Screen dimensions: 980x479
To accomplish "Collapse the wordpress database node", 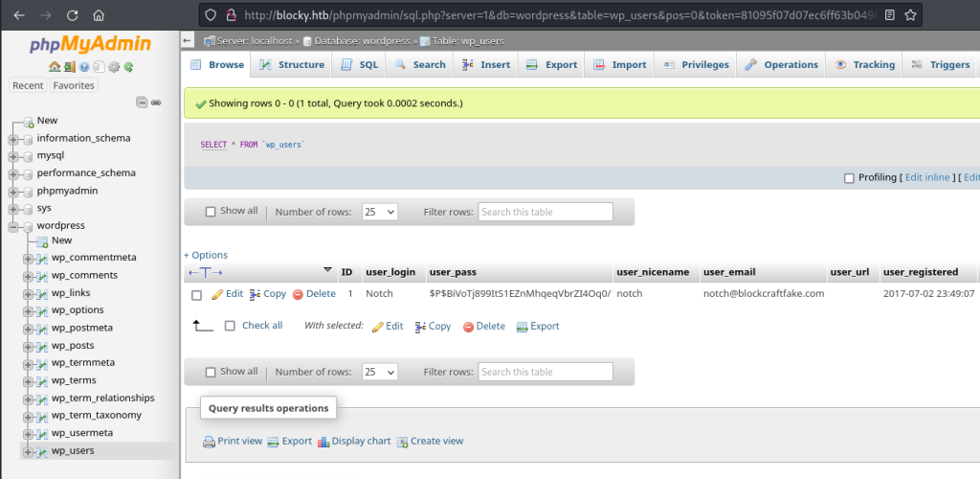I will (x=13, y=226).
